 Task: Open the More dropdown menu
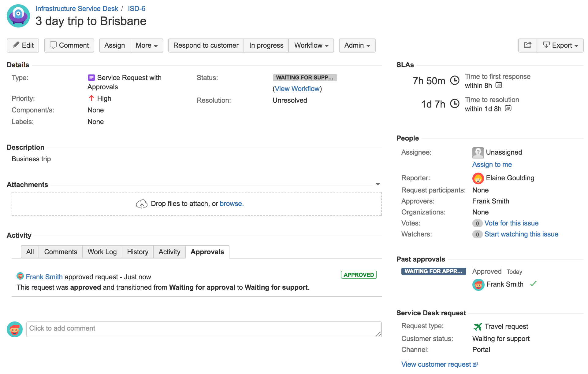tap(147, 46)
